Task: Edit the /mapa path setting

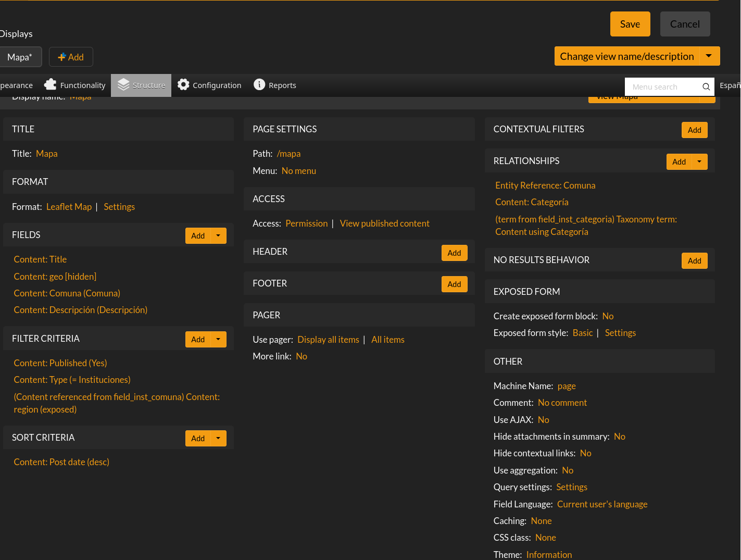Action: tap(288, 154)
